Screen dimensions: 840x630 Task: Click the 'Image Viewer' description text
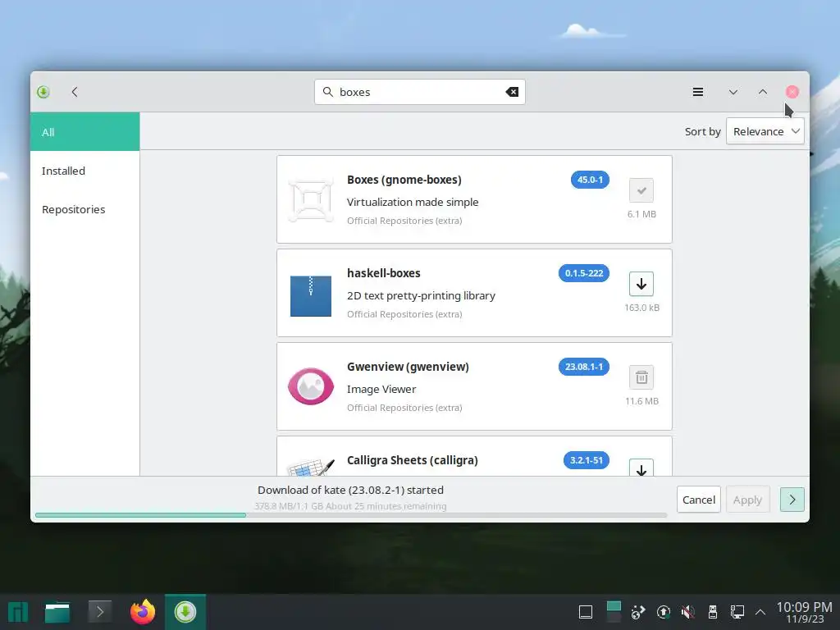pyautogui.click(x=381, y=390)
